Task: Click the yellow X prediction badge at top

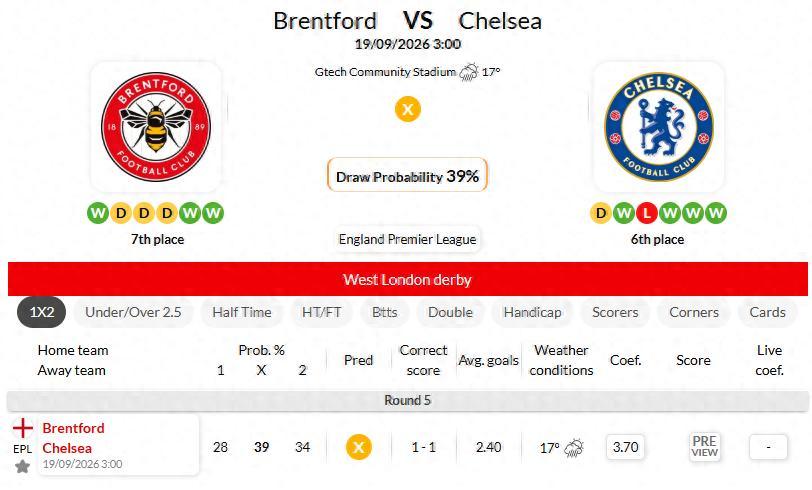Action: pos(408,109)
